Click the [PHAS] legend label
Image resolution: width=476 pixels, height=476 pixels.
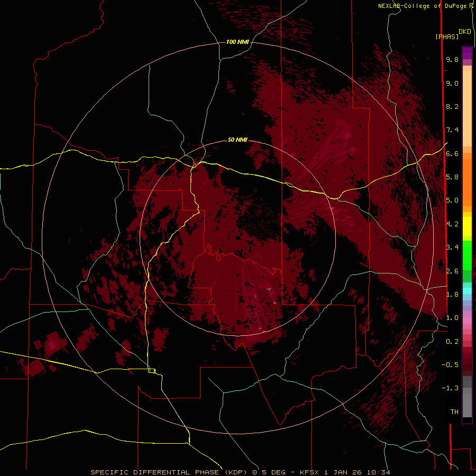[x=447, y=37]
